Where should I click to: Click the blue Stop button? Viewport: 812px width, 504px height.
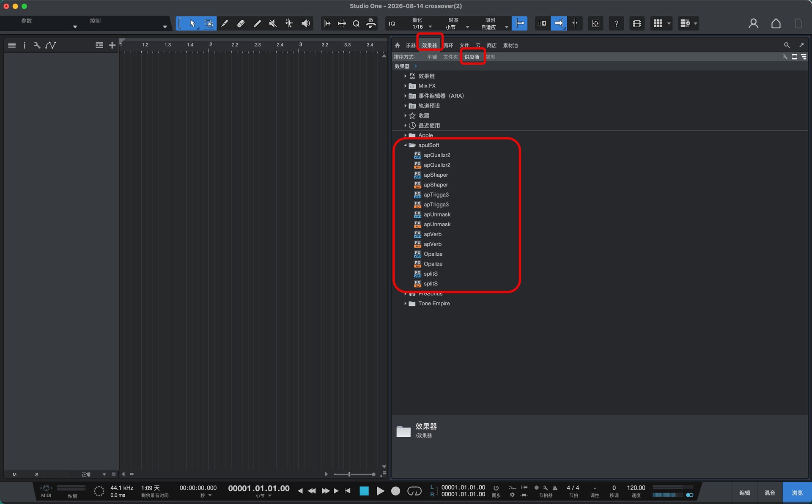click(364, 491)
